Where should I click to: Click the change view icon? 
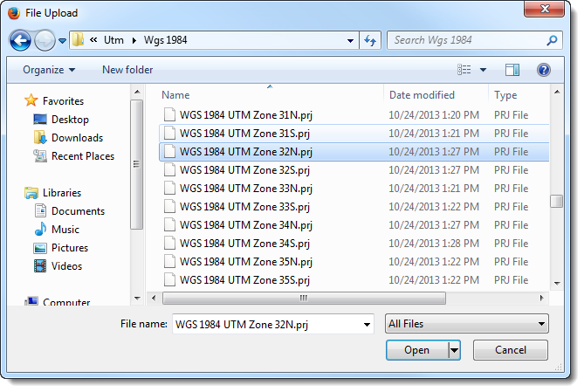pos(464,70)
